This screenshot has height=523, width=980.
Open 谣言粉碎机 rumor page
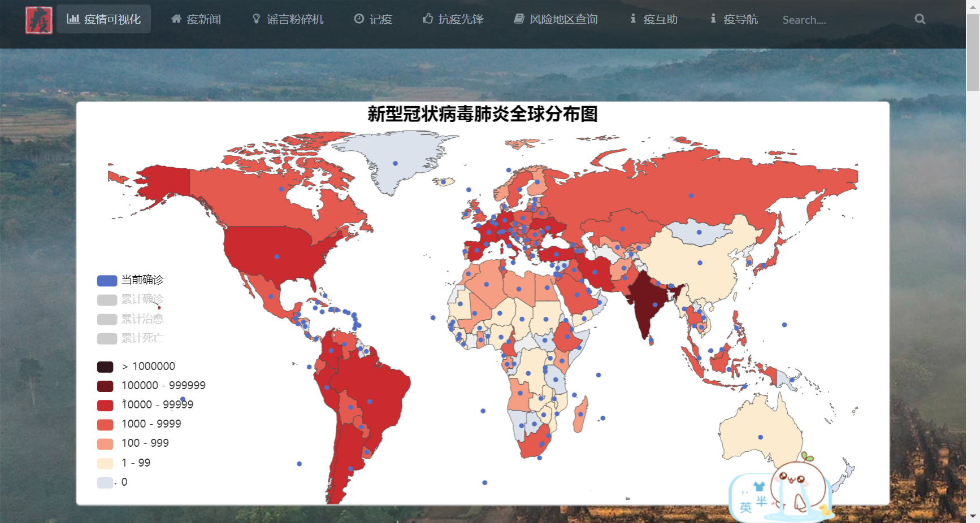tap(288, 19)
